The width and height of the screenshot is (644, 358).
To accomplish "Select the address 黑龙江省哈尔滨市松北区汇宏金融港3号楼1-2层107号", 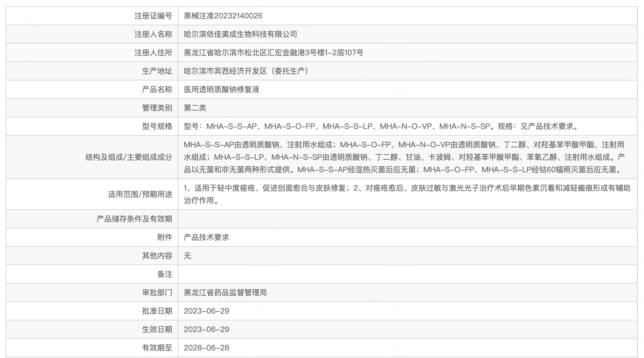I will pyautogui.click(x=273, y=53).
